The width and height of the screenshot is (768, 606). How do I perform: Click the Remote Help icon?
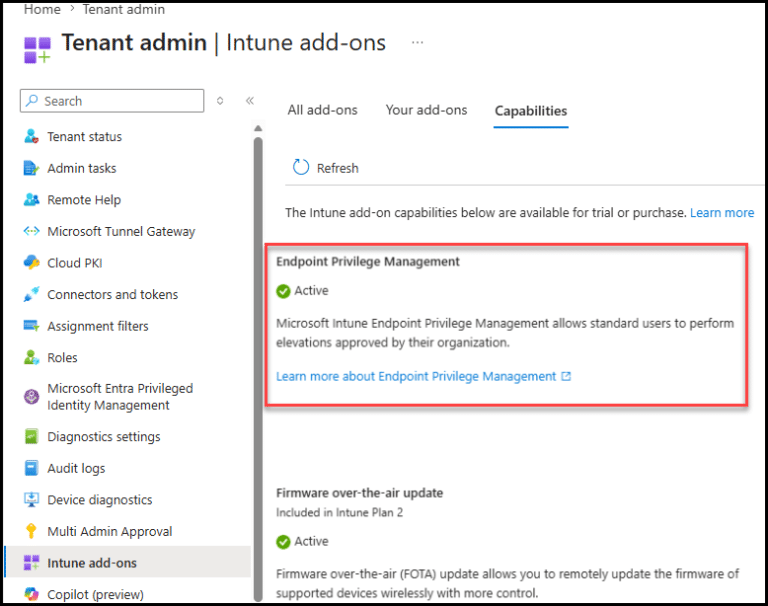pyautogui.click(x=31, y=199)
